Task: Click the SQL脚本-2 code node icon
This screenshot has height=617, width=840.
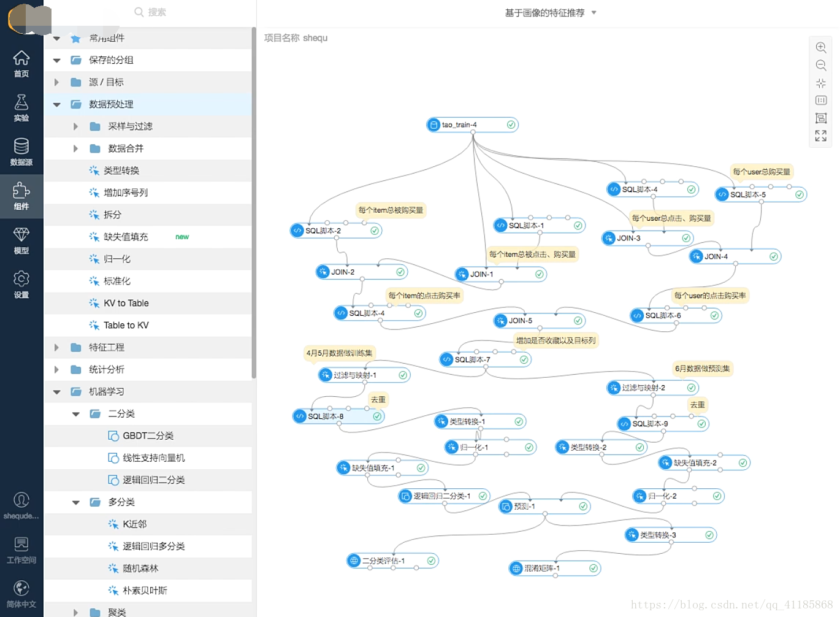Action: 297,231
